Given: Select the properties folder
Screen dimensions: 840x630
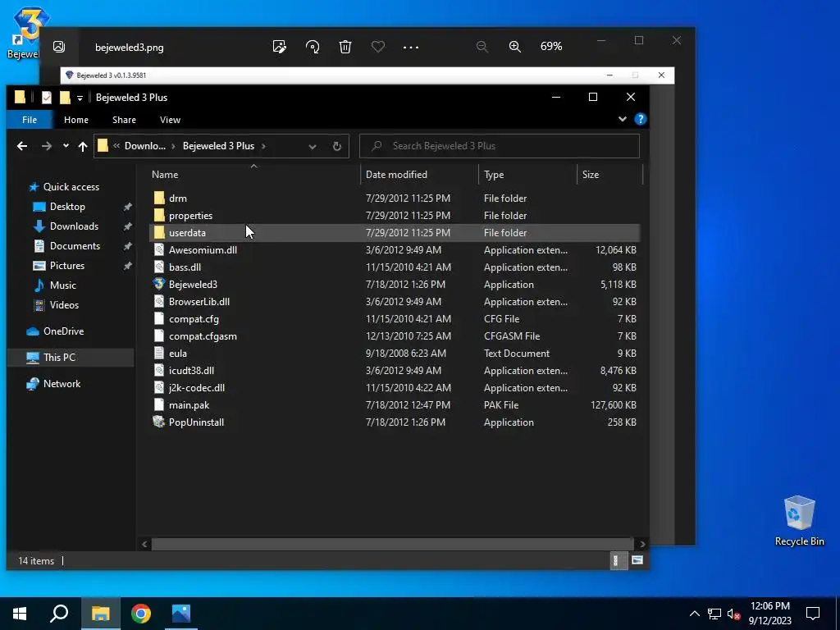Looking at the screenshot, I should click(190, 216).
